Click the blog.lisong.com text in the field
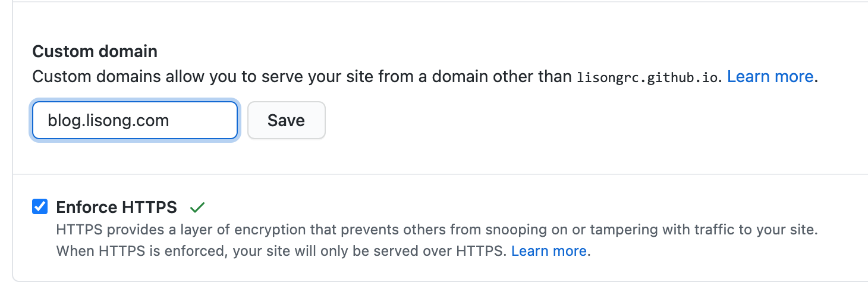This screenshot has height=282, width=868. click(x=109, y=121)
